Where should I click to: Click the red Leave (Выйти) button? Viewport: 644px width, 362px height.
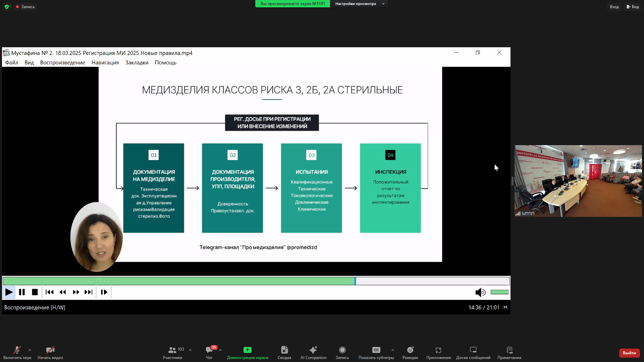click(x=629, y=353)
